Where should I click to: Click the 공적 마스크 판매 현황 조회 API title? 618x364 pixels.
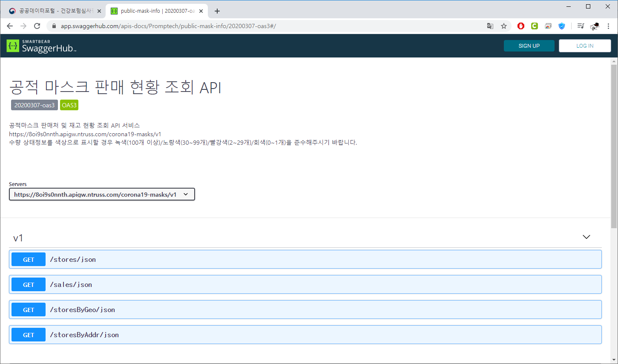tap(115, 87)
